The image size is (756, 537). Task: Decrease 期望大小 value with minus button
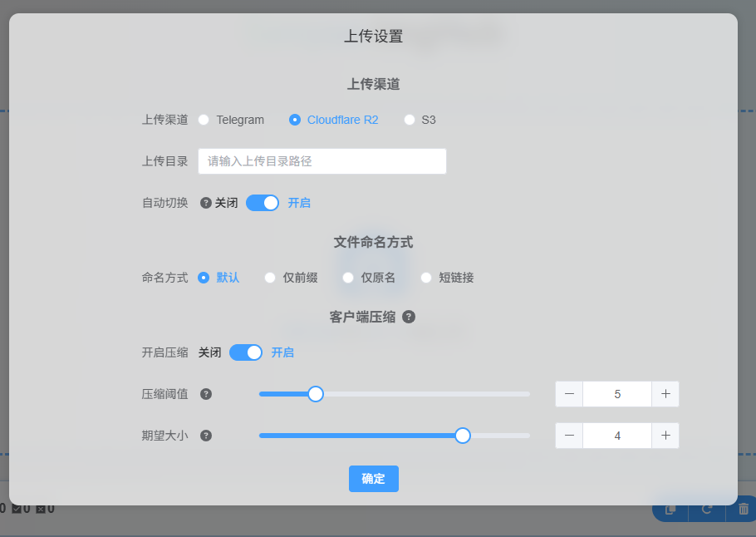[x=569, y=436]
